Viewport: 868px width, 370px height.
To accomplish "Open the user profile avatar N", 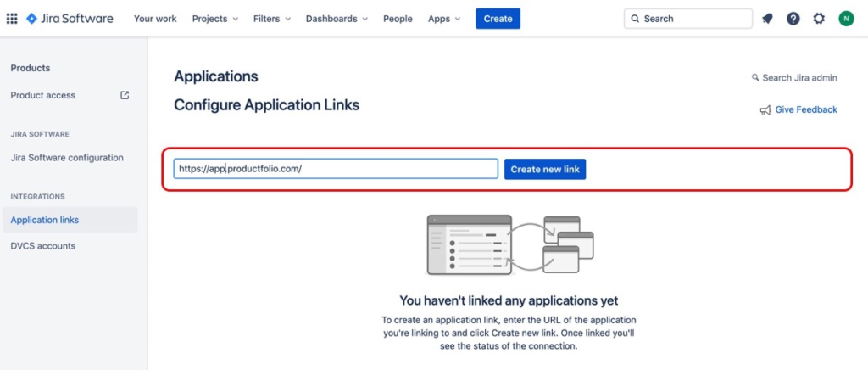I will (846, 19).
